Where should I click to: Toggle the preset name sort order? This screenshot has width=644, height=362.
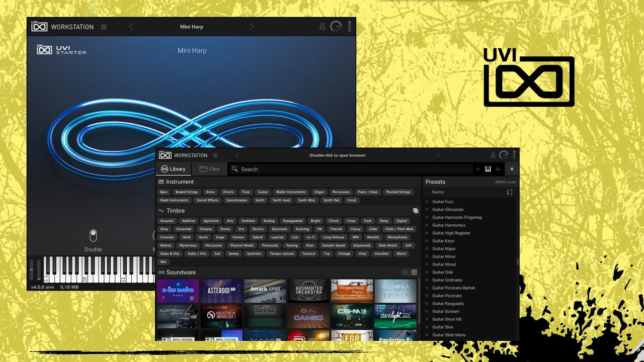pos(510,192)
